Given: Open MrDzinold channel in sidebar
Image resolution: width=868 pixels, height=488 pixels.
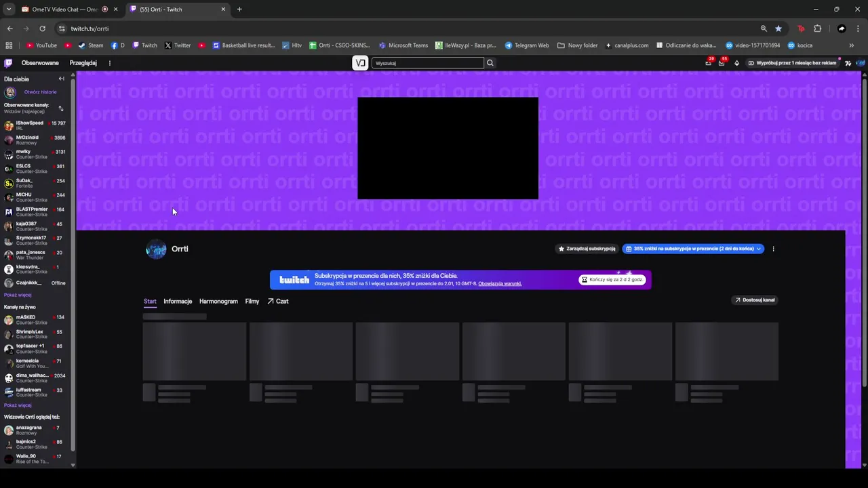Looking at the screenshot, I should pyautogui.click(x=35, y=140).
